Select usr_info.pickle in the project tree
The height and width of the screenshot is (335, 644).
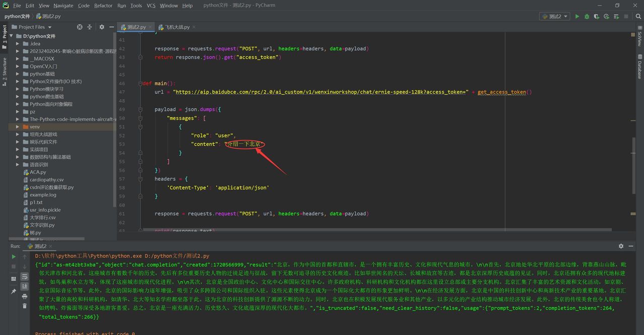[x=45, y=210]
